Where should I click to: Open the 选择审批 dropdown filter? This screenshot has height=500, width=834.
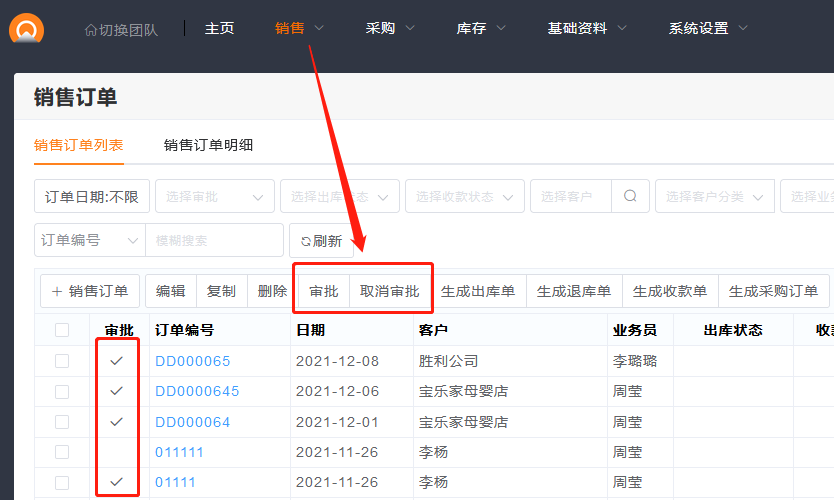(215, 197)
